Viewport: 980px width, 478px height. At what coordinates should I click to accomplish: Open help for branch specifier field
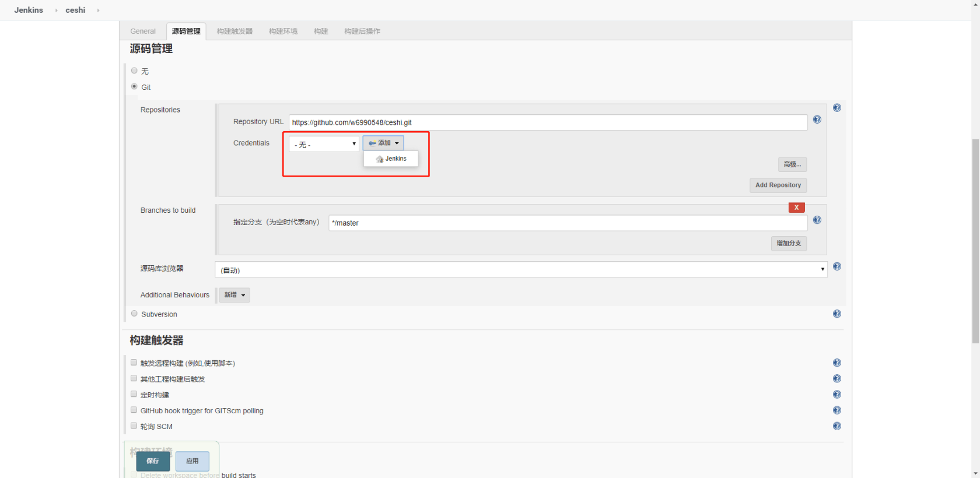[817, 220]
